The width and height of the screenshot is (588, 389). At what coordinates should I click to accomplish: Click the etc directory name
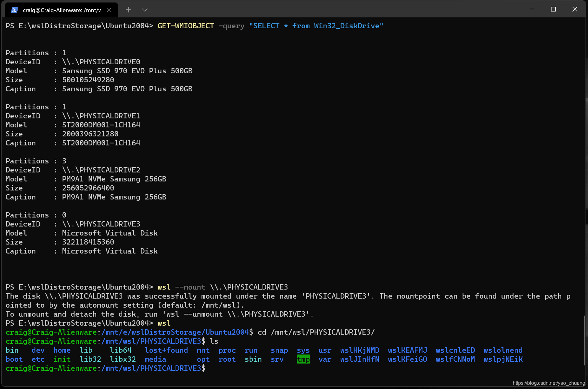38,359
